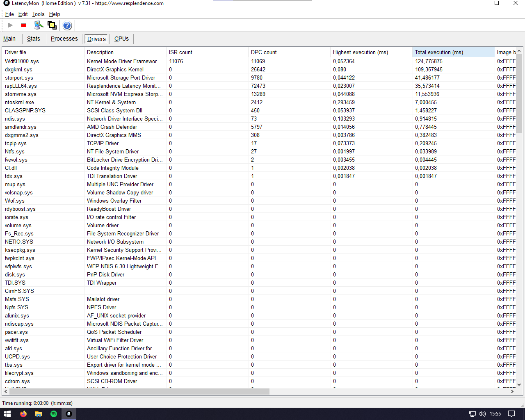The width and height of the screenshot is (525, 420).
Task: Go to the Stats tab
Action: click(34, 39)
